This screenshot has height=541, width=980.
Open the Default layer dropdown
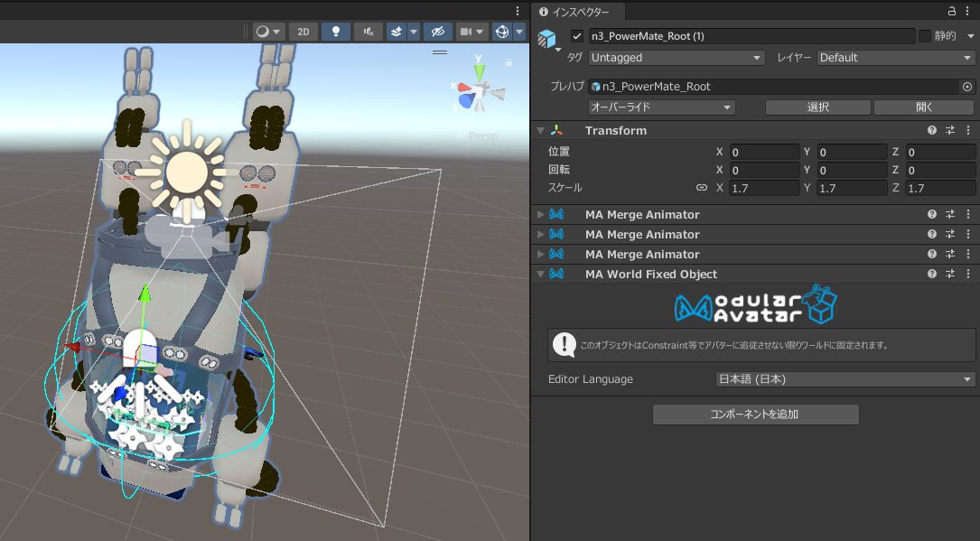pos(896,58)
